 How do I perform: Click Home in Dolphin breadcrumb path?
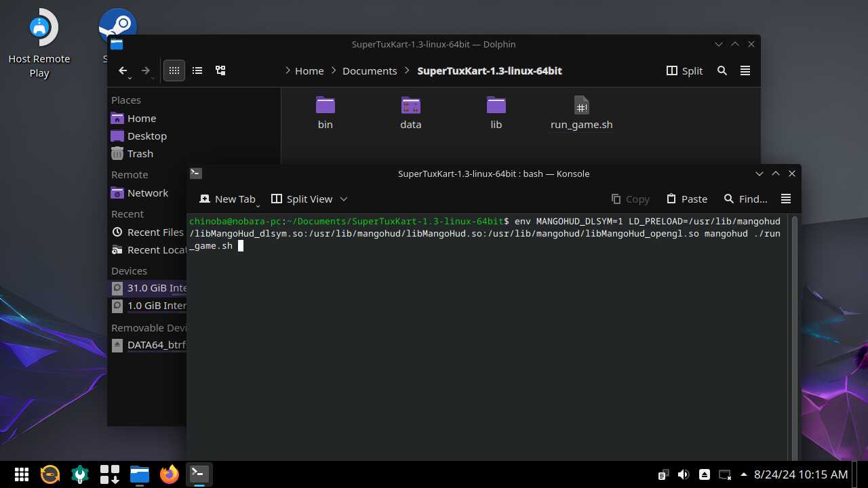click(x=309, y=70)
